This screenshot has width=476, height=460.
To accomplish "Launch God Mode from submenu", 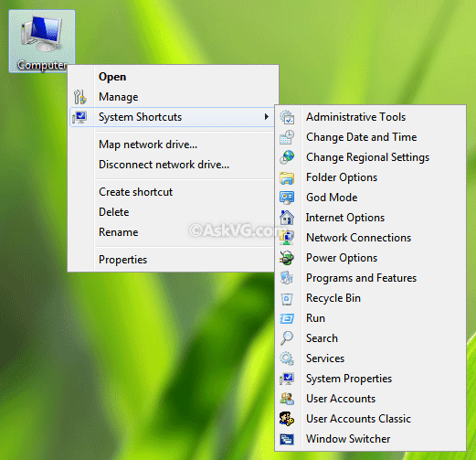I will tap(370, 198).
